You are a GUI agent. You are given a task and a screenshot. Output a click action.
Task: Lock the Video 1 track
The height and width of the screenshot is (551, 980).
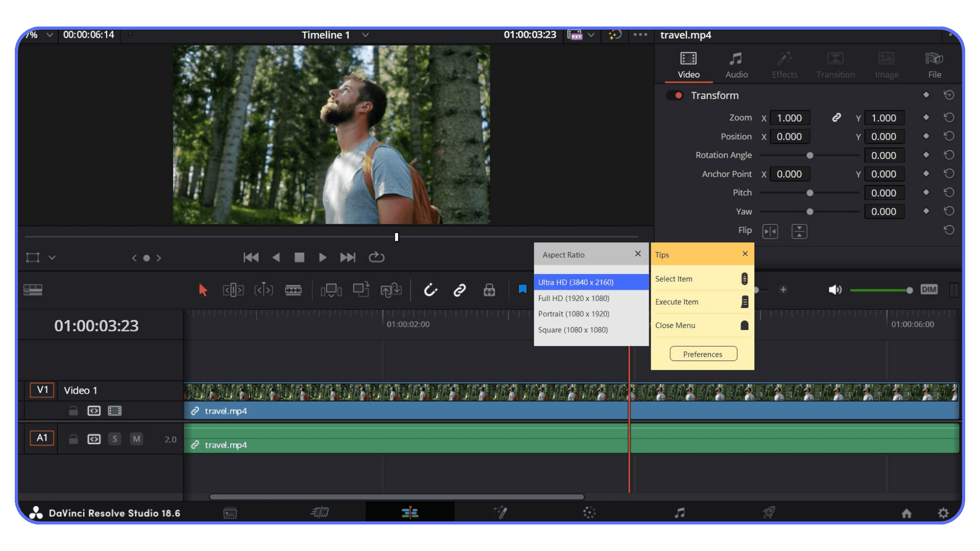pos(73,410)
